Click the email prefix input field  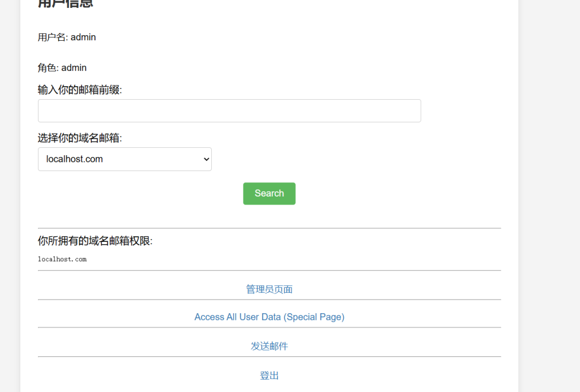point(229,111)
